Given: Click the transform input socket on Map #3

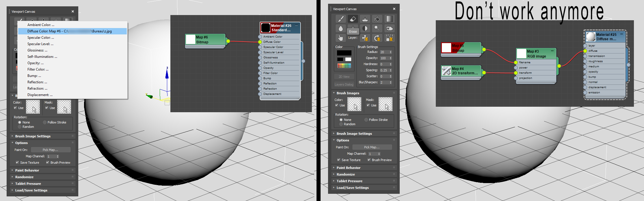Looking at the screenshot, I should (516, 73).
